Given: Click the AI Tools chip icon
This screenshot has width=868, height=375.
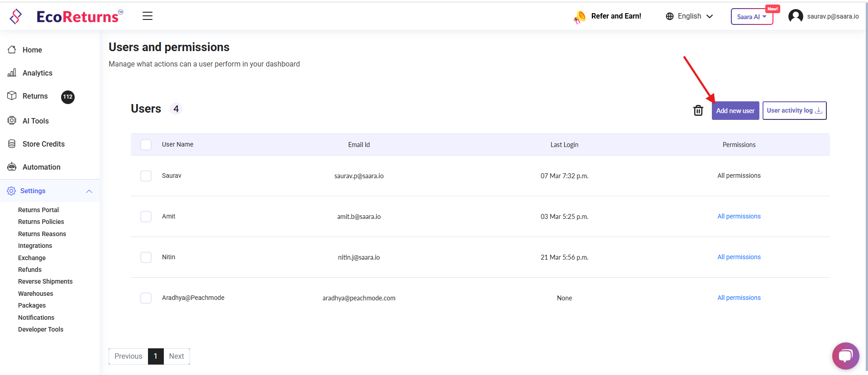Looking at the screenshot, I should click(x=12, y=121).
